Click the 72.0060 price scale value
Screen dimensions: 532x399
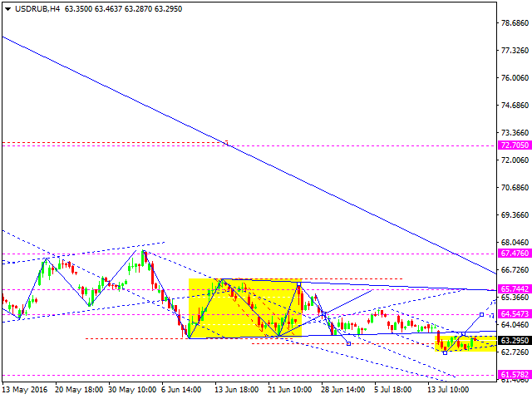coord(515,160)
